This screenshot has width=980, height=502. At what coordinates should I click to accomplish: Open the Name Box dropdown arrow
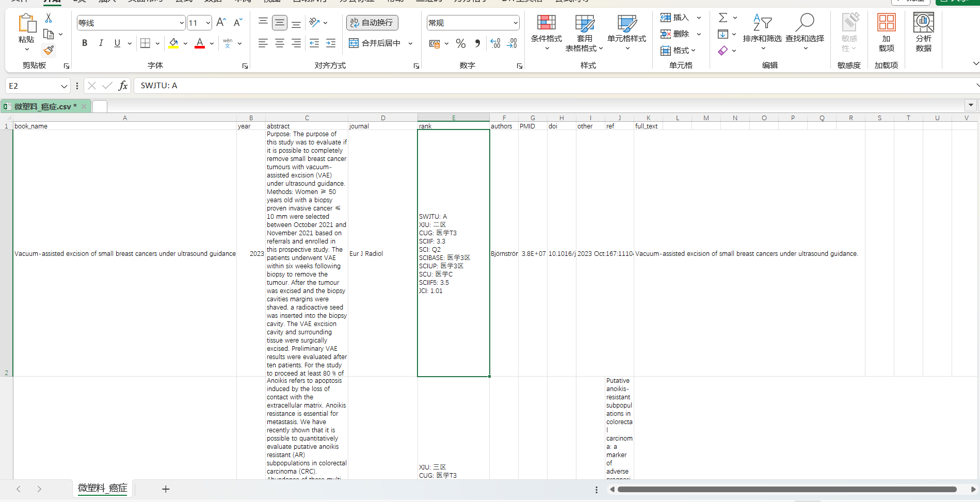(64, 86)
